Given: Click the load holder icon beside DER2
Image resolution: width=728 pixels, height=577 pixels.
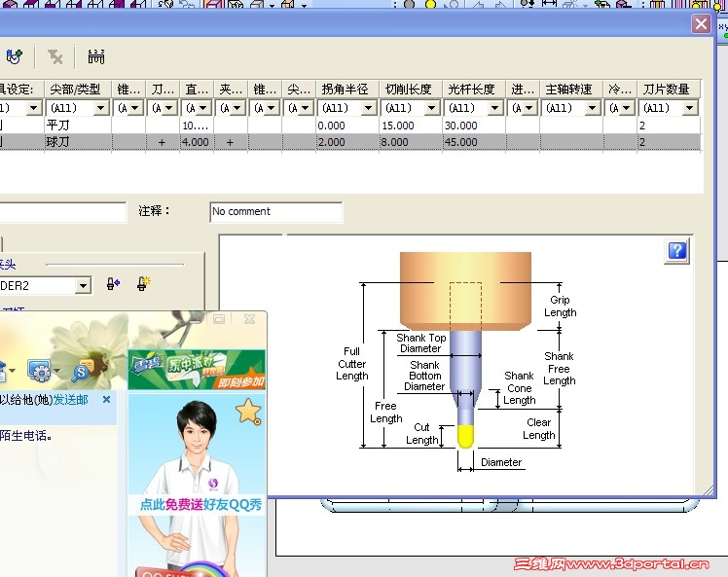Looking at the screenshot, I should click(x=113, y=283).
